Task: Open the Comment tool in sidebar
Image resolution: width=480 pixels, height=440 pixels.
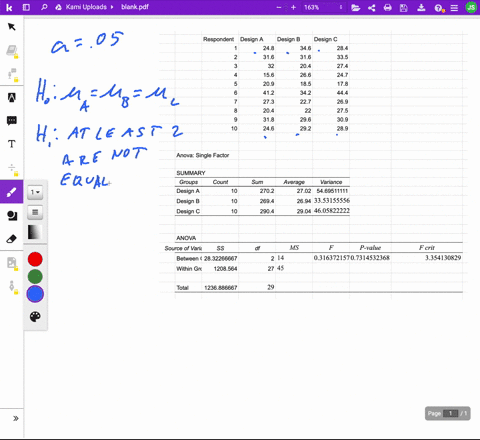Action: [x=12, y=120]
